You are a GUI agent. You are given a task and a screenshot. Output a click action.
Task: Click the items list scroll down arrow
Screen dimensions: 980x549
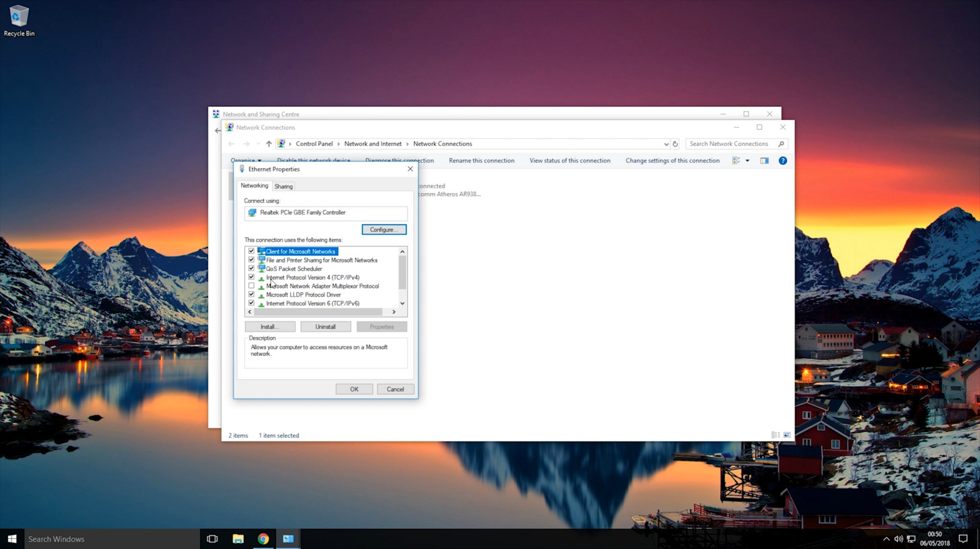[403, 303]
